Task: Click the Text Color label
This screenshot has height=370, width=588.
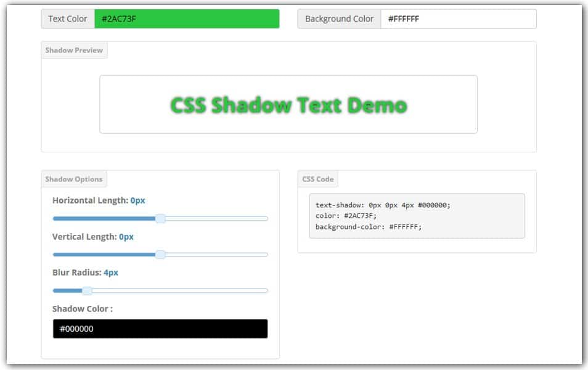Action: tap(68, 18)
